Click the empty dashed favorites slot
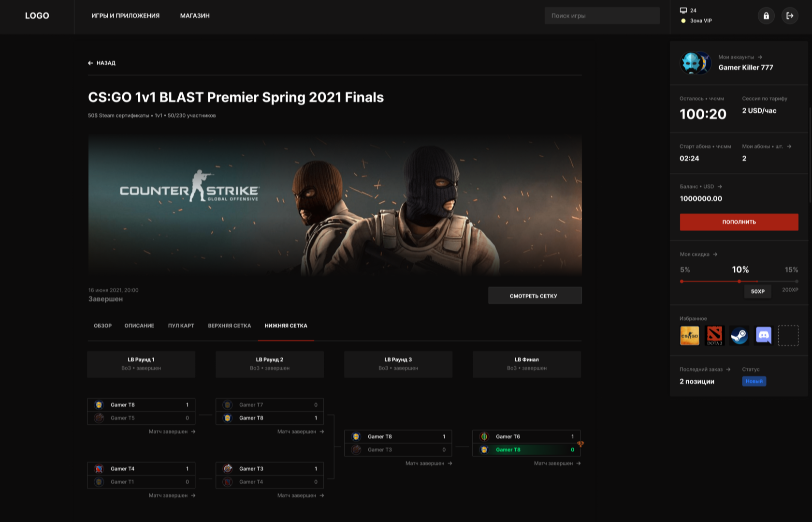 tap(788, 335)
